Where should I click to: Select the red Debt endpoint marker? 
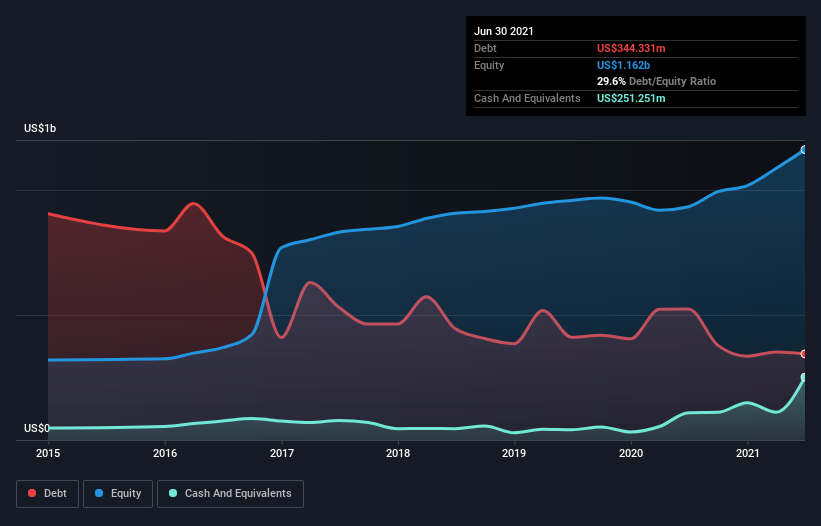(x=804, y=354)
